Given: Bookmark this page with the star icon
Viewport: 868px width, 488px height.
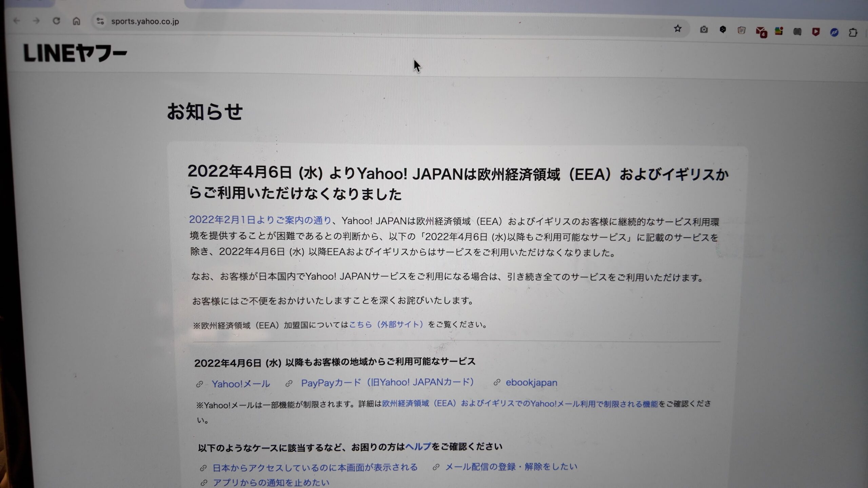Looking at the screenshot, I should point(677,29).
